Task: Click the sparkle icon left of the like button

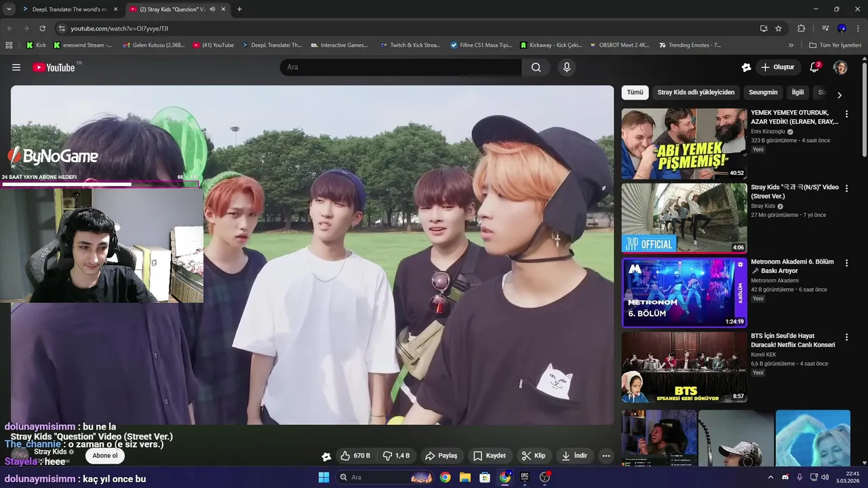Action: point(326,456)
